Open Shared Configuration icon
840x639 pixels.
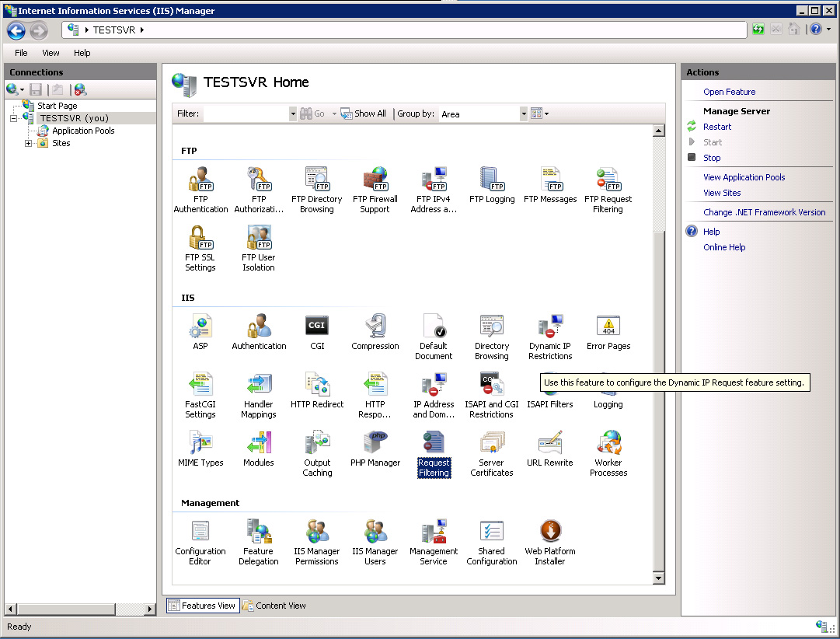492,542
